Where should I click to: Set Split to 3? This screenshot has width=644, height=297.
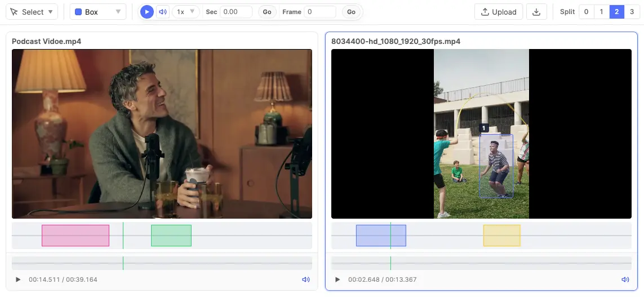(632, 12)
